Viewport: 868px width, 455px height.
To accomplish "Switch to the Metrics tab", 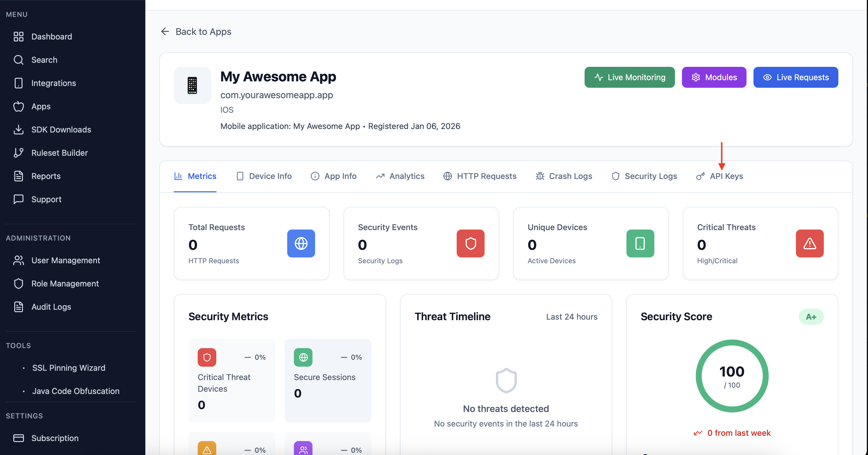I will [x=195, y=176].
